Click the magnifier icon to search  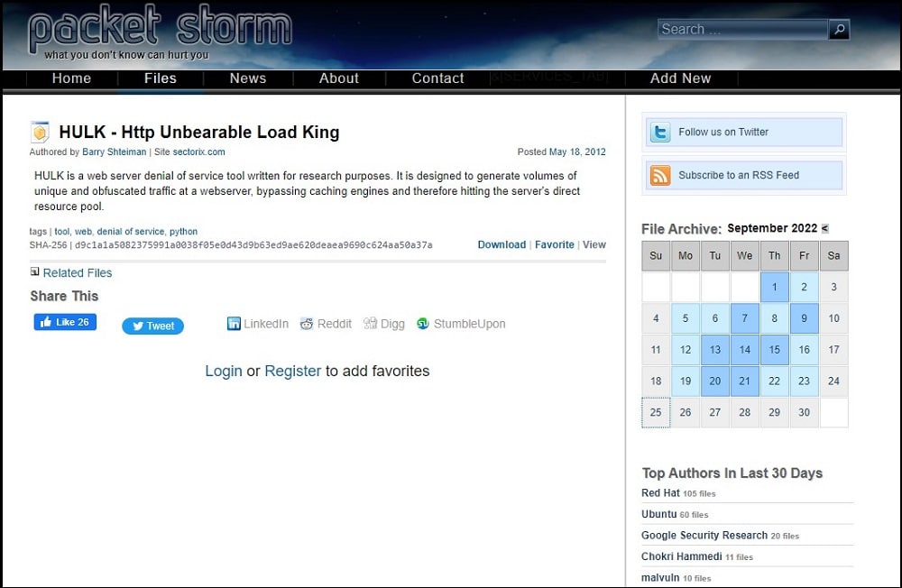click(838, 29)
